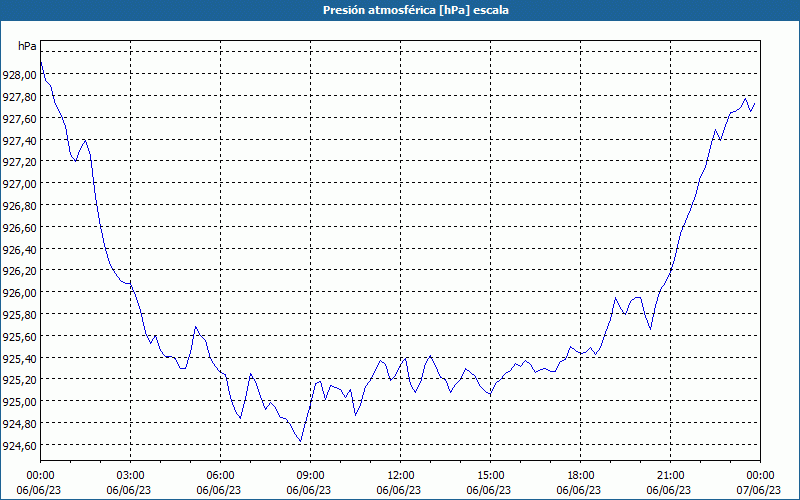Viewport: 800px width, 500px height.
Task: Click the 15:00 time label
Action: (490, 476)
